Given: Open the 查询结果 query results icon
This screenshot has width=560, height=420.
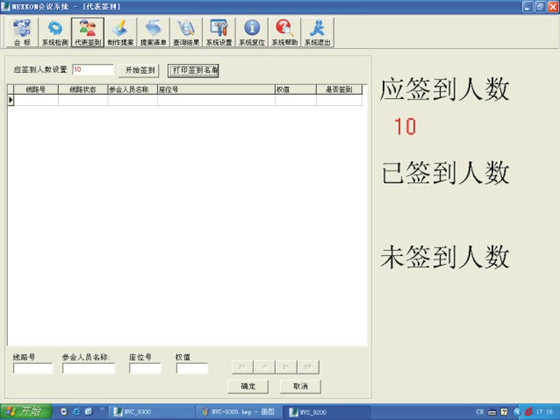Looking at the screenshot, I should coord(186,32).
